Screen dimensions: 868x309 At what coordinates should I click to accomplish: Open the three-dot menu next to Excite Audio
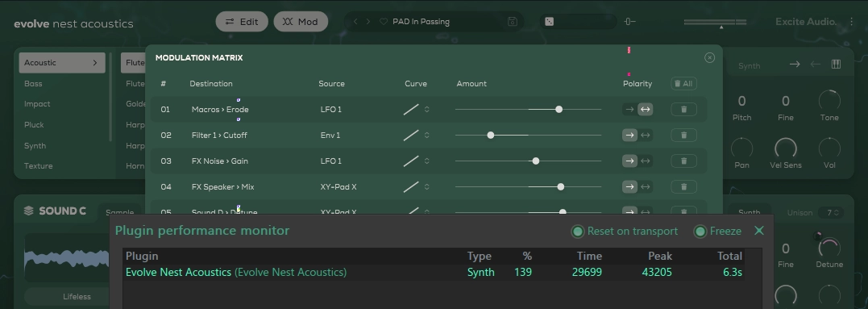coord(851,22)
